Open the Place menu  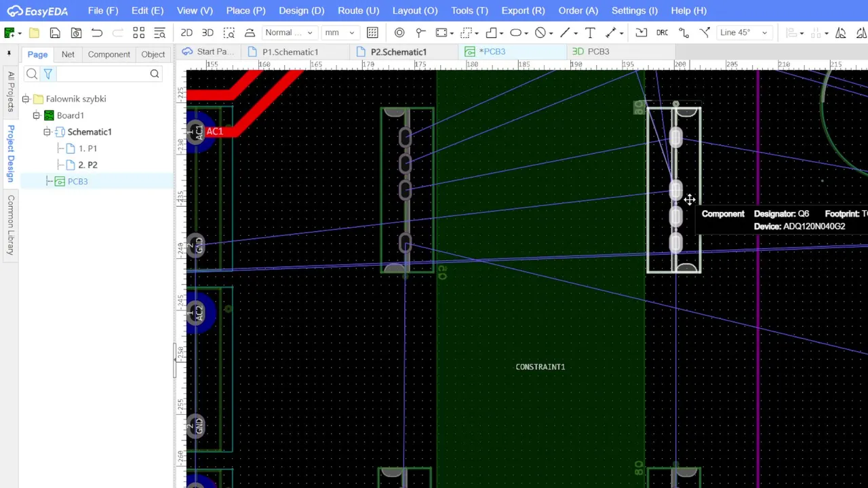pyautogui.click(x=245, y=10)
